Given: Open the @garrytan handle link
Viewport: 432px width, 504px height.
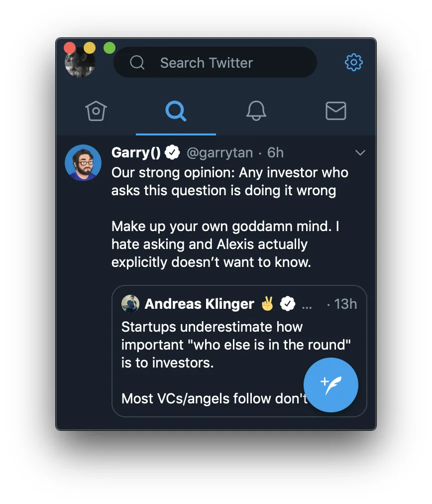Looking at the screenshot, I should tap(219, 153).
